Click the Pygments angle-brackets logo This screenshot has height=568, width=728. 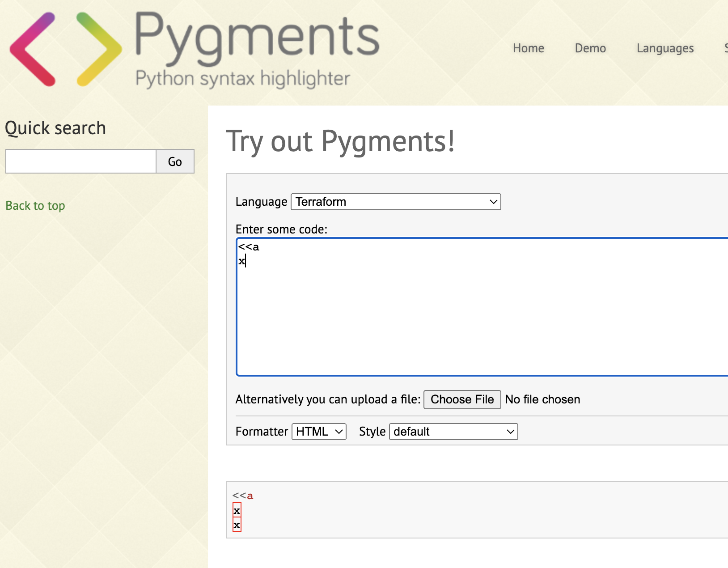tap(66, 49)
